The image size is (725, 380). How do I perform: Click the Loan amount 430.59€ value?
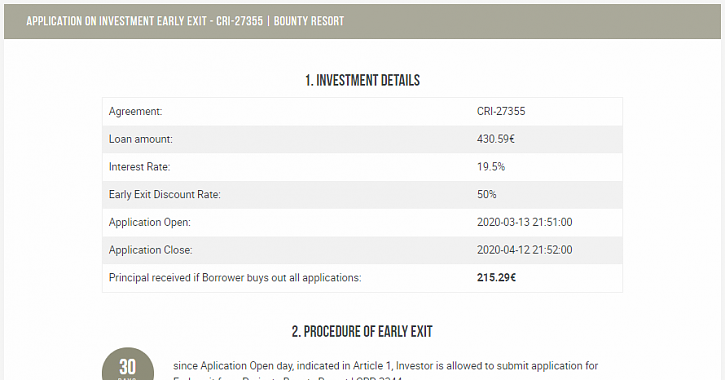(496, 139)
